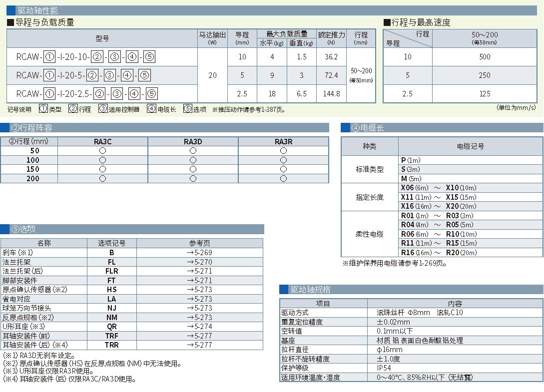Select cable code X20 (20m)
This screenshot has width=544, height=392.
(x=461, y=206)
